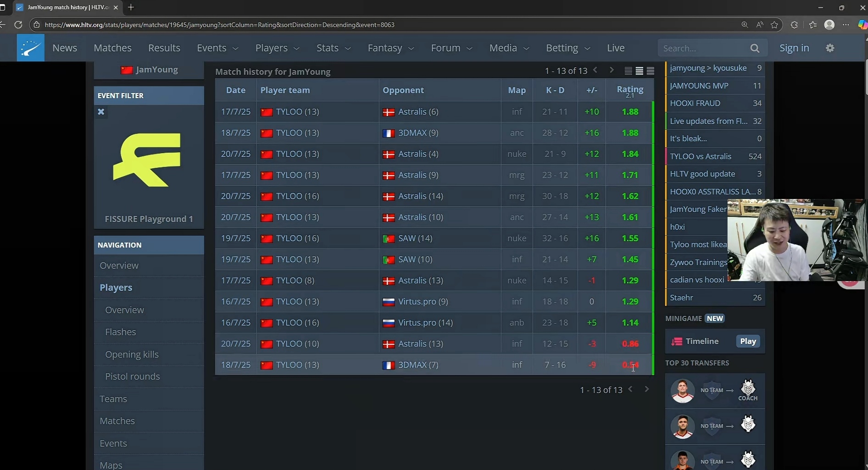Add page to favorites star icon
868x470 pixels.
(x=775, y=25)
